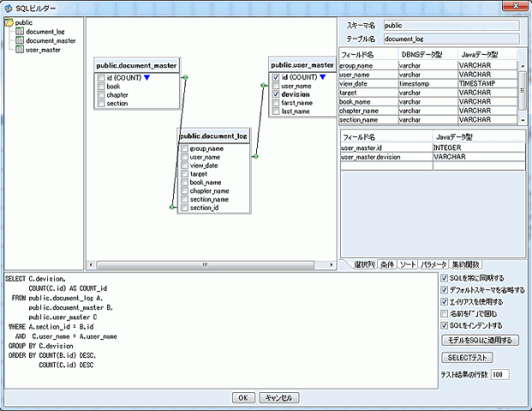Enable the 名前を""で囲む option

click(443, 313)
